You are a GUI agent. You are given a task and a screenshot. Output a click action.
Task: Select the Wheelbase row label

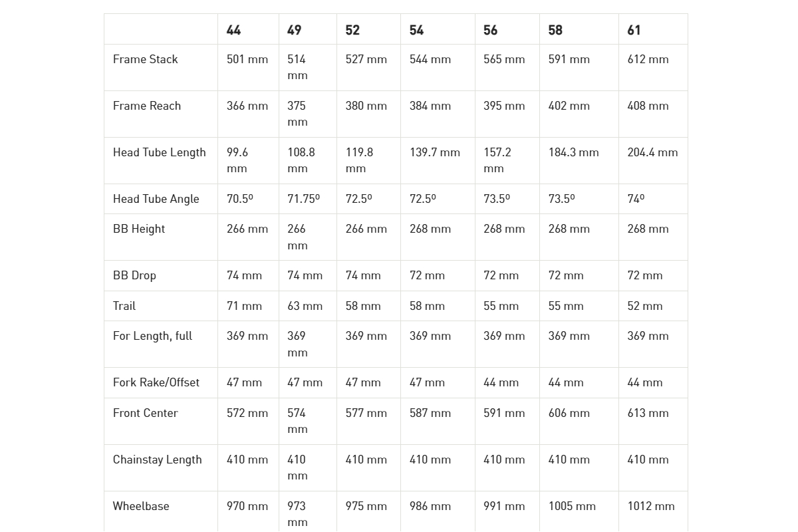click(141, 506)
